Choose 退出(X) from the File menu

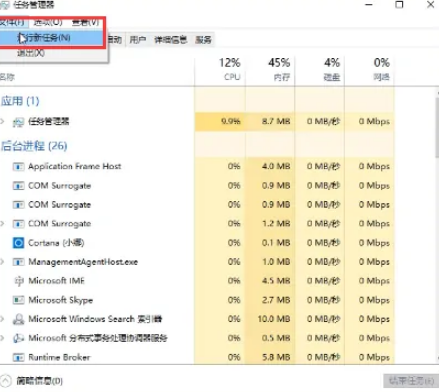pos(31,53)
